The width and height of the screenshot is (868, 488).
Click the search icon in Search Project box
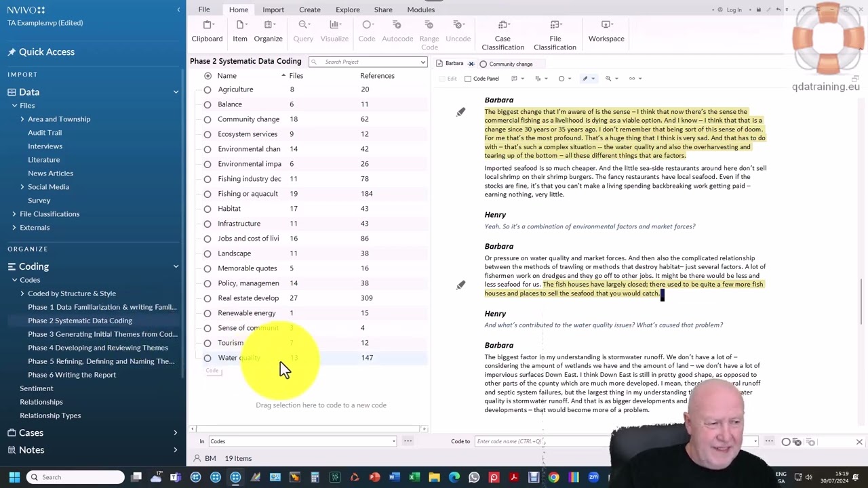point(314,62)
